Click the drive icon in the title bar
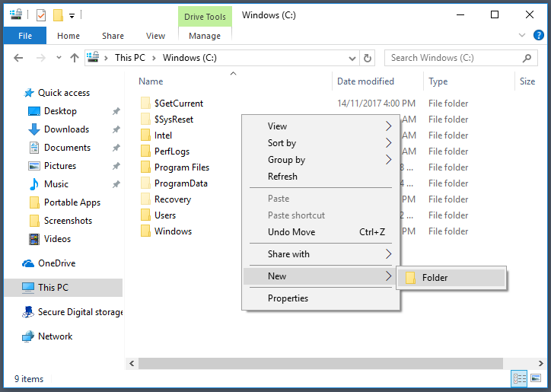The image size is (551, 392). point(16,14)
